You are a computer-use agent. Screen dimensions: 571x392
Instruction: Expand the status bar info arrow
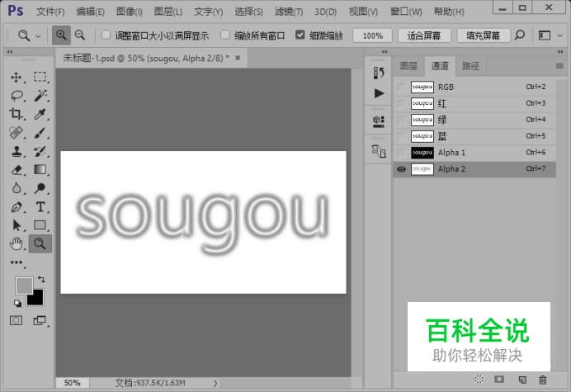215,383
